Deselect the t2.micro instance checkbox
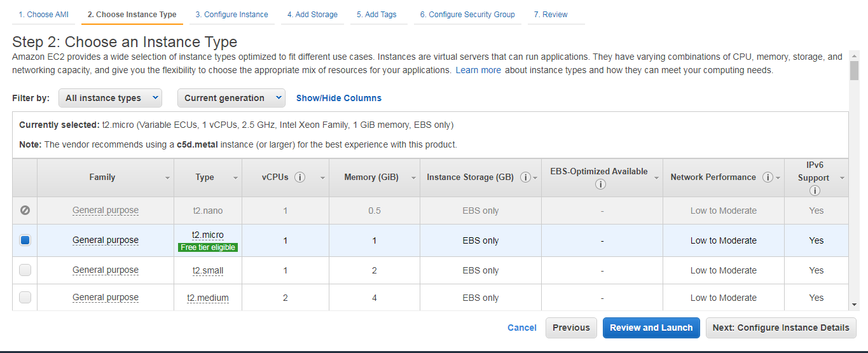 point(25,240)
